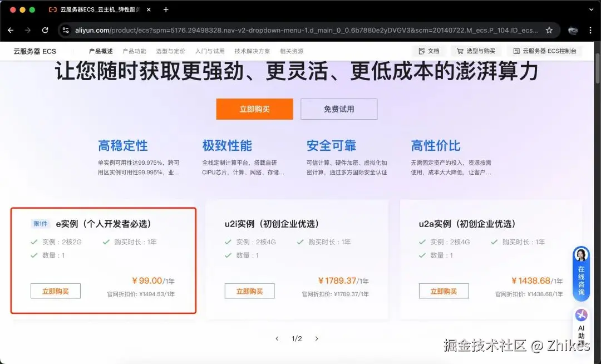
Task: Open the browser profile avatar
Action: tap(573, 30)
